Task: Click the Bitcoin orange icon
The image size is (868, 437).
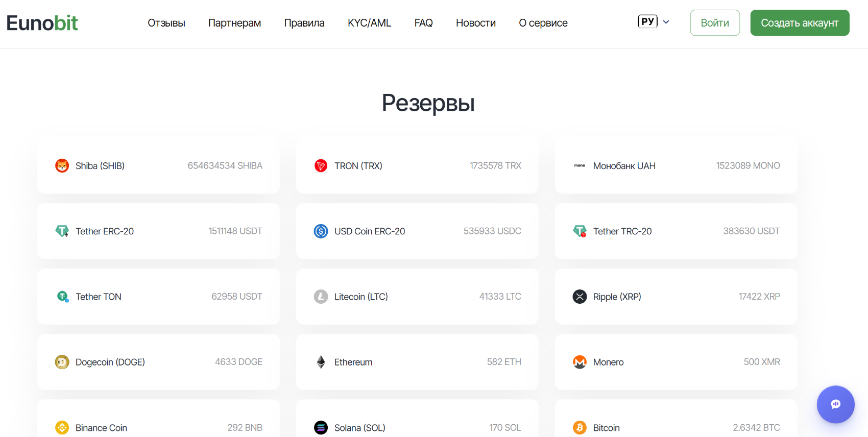Action: click(580, 427)
